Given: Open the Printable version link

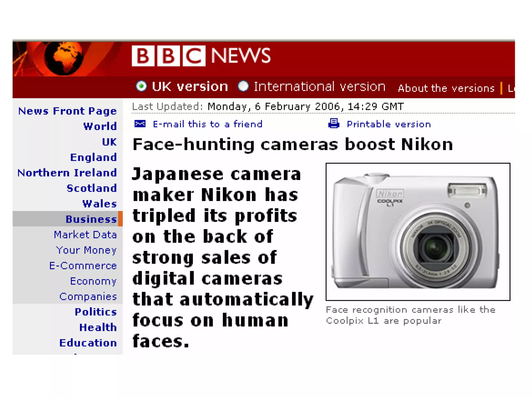Looking at the screenshot, I should pyautogui.click(x=389, y=124).
